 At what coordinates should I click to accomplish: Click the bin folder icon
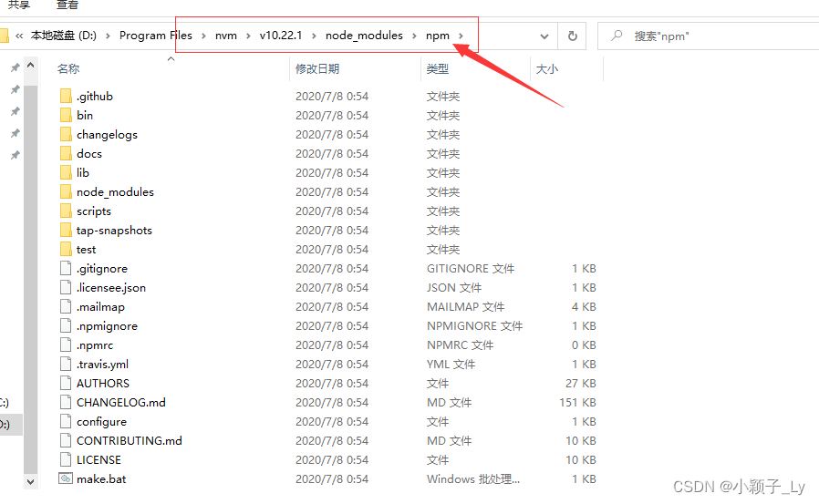tap(66, 116)
